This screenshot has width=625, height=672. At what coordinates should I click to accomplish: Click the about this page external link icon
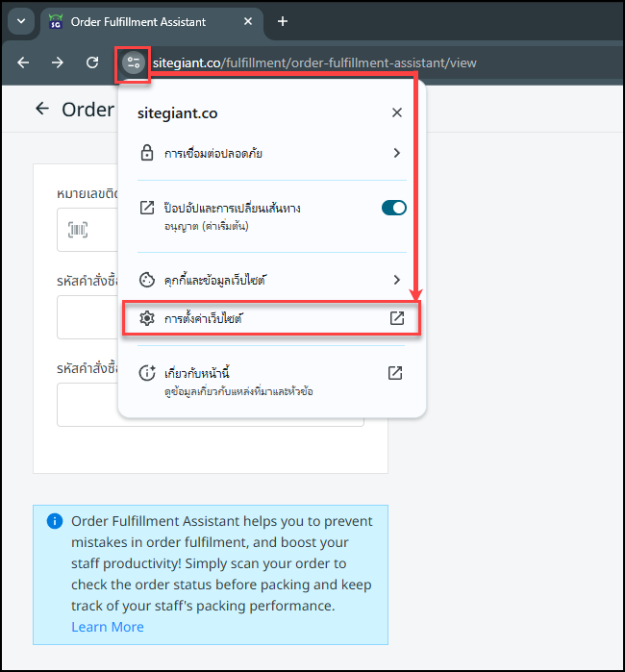394,373
